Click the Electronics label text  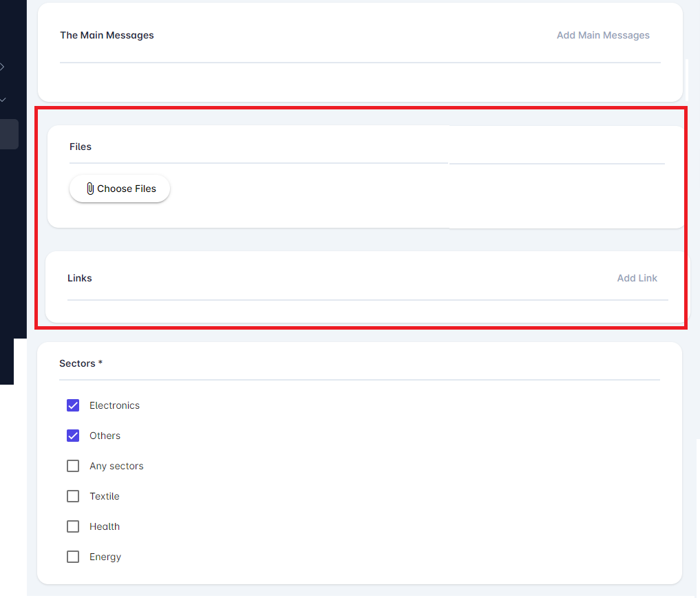click(114, 405)
